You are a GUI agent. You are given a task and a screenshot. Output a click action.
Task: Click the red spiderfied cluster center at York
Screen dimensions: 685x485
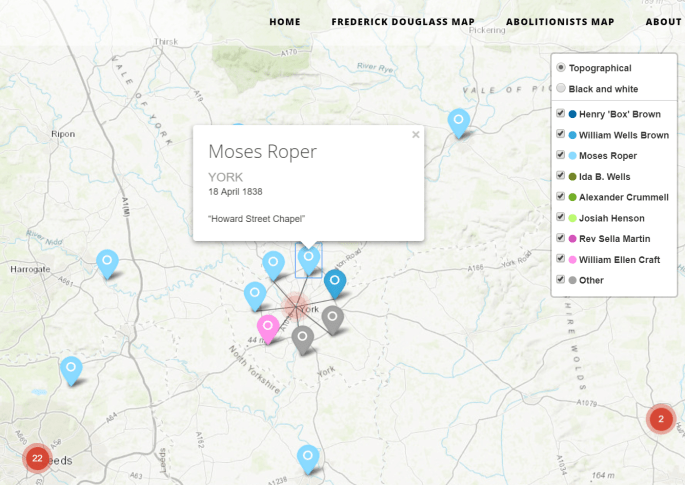[296, 304]
